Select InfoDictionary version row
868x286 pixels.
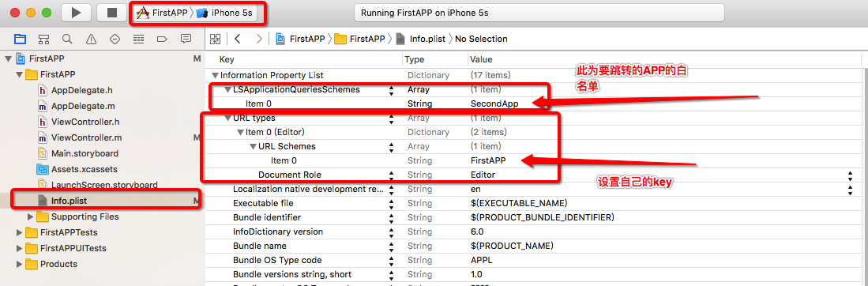533,232
